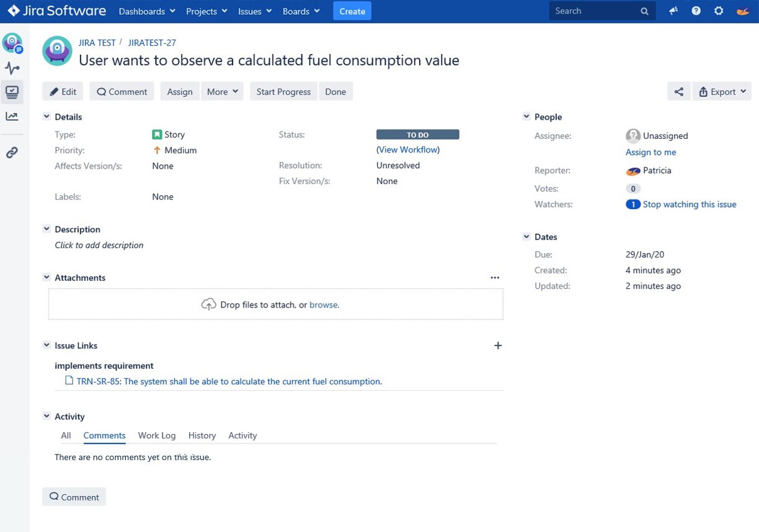Screen dimensions: 759x532
Task: Share this issue using the share icon
Action: point(678,91)
